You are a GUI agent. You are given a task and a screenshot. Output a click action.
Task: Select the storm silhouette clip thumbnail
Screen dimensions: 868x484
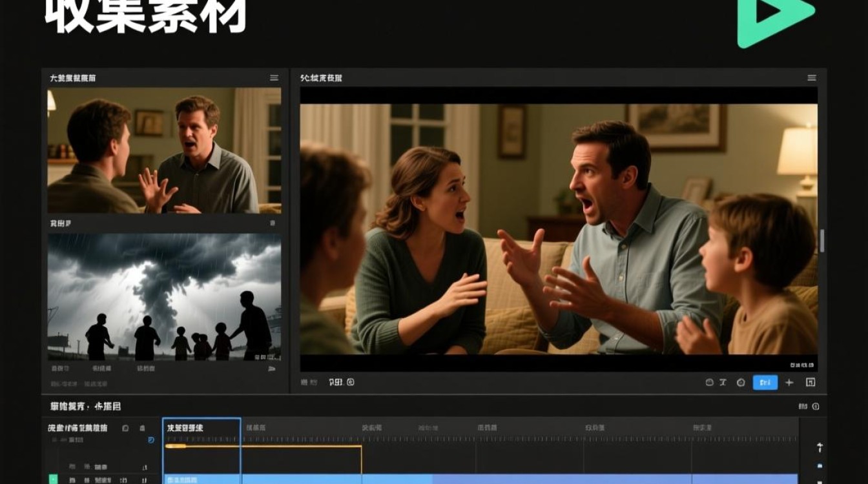164,297
